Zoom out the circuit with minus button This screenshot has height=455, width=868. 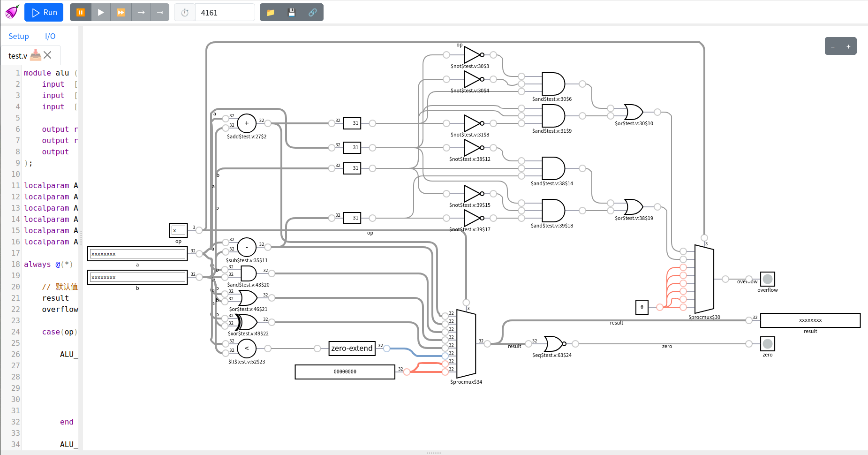coord(833,46)
